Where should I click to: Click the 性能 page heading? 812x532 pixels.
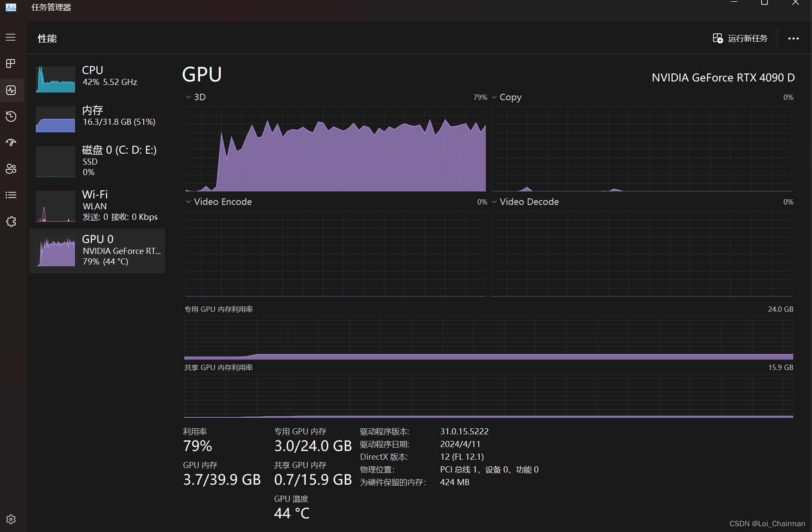[x=47, y=39]
